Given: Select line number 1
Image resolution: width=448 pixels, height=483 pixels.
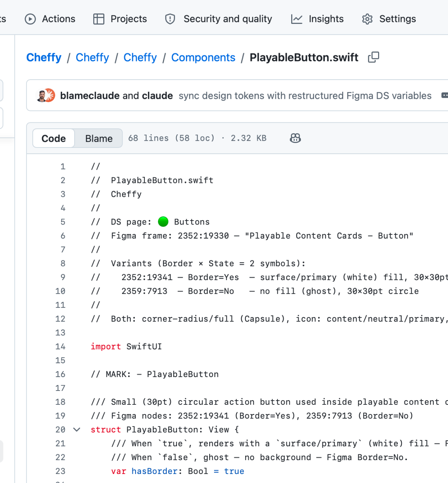Looking at the screenshot, I should (63, 166).
